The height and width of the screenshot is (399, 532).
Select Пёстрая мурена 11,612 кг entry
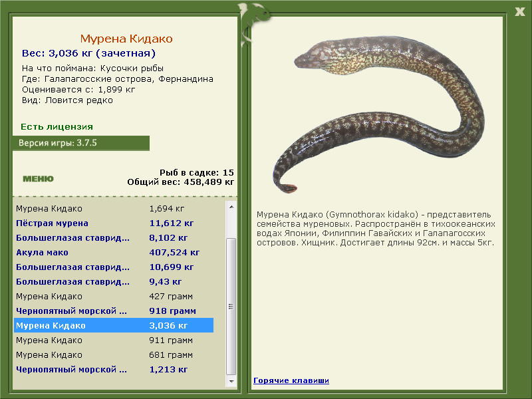pos(114,223)
